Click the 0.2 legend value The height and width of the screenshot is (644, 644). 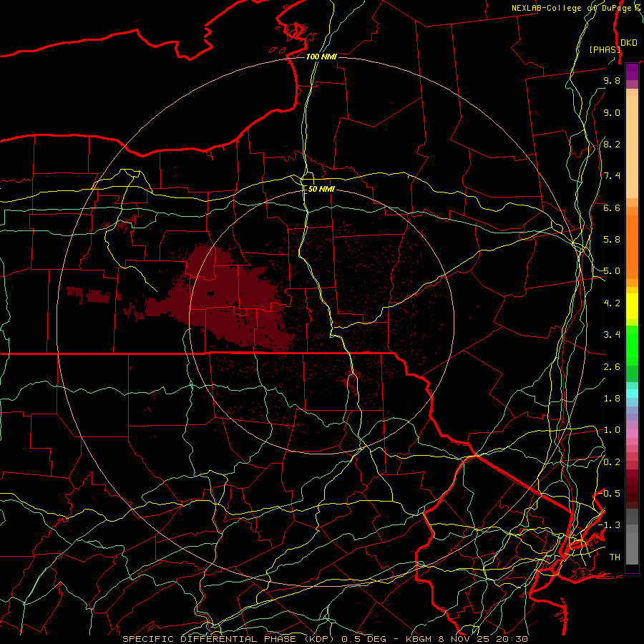pos(612,462)
